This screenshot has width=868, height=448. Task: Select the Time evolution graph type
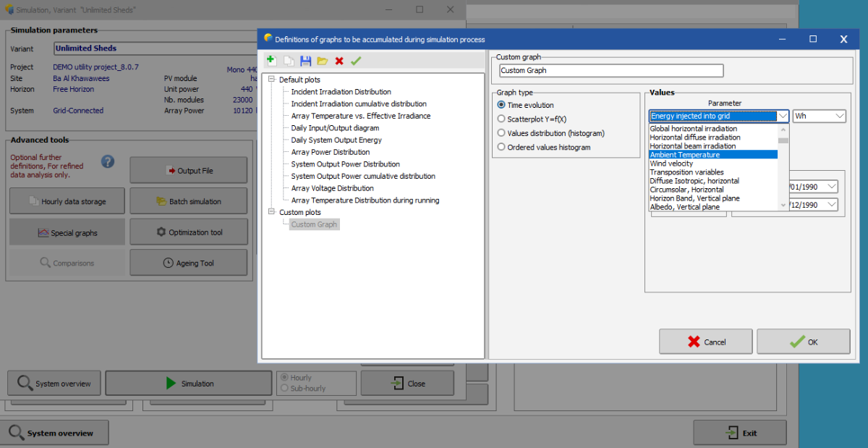click(501, 105)
